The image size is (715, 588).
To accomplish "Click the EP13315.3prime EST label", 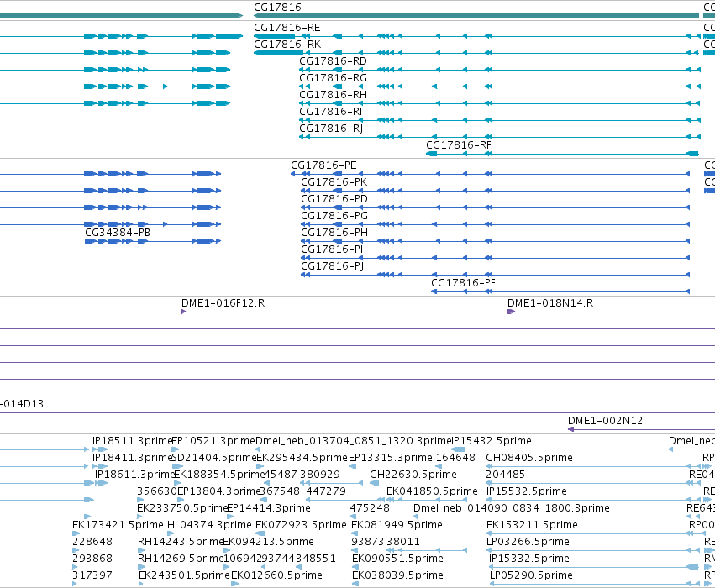I will pos(391,458).
